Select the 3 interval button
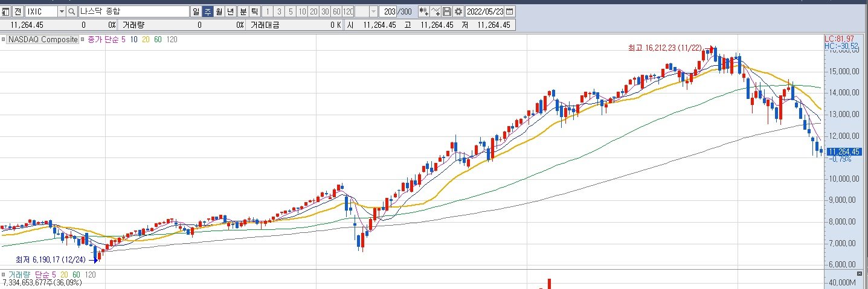This screenshot has width=868, height=289. [x=279, y=11]
